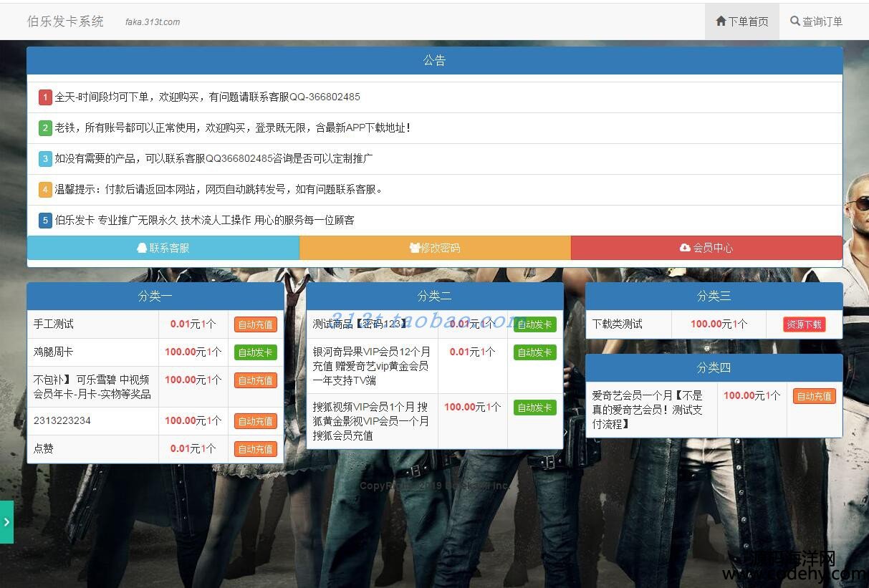Open the 查询订单 navigation tab
Viewport: 869px width, 588px height.
coord(816,21)
